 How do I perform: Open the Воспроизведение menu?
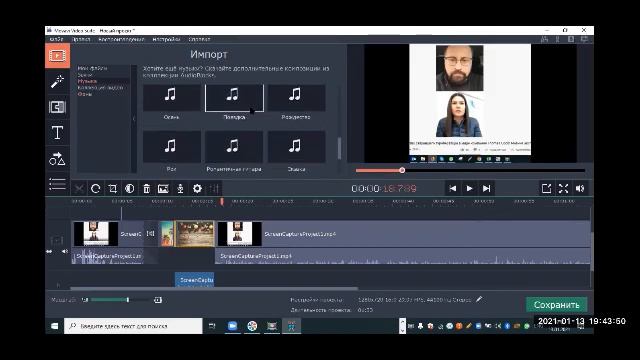(121, 39)
